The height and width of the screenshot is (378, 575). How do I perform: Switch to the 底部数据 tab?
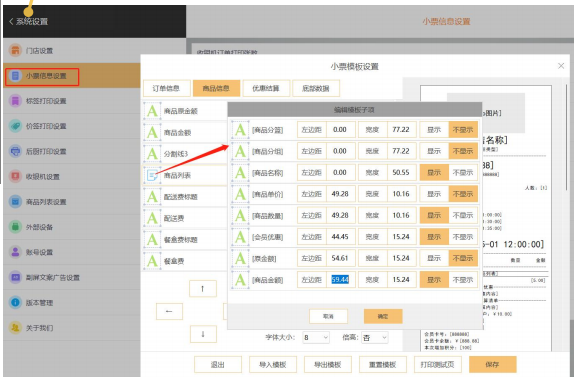316,88
